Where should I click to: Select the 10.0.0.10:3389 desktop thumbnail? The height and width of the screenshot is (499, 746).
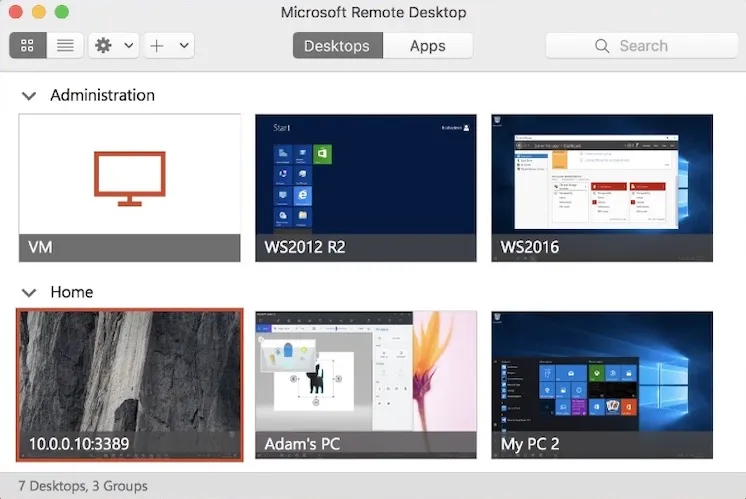click(129, 385)
